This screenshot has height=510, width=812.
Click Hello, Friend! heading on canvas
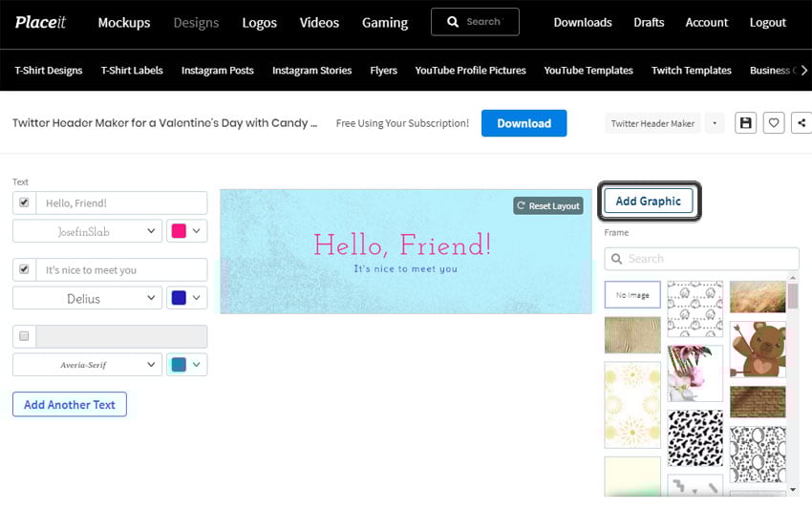pyautogui.click(x=402, y=244)
